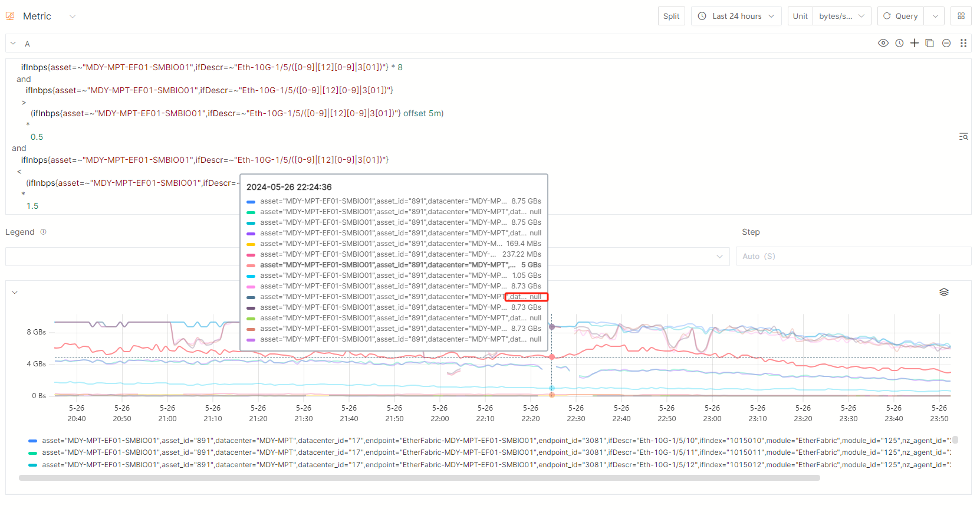
Task: Collapse the chart panel chevron
Action: (15, 292)
